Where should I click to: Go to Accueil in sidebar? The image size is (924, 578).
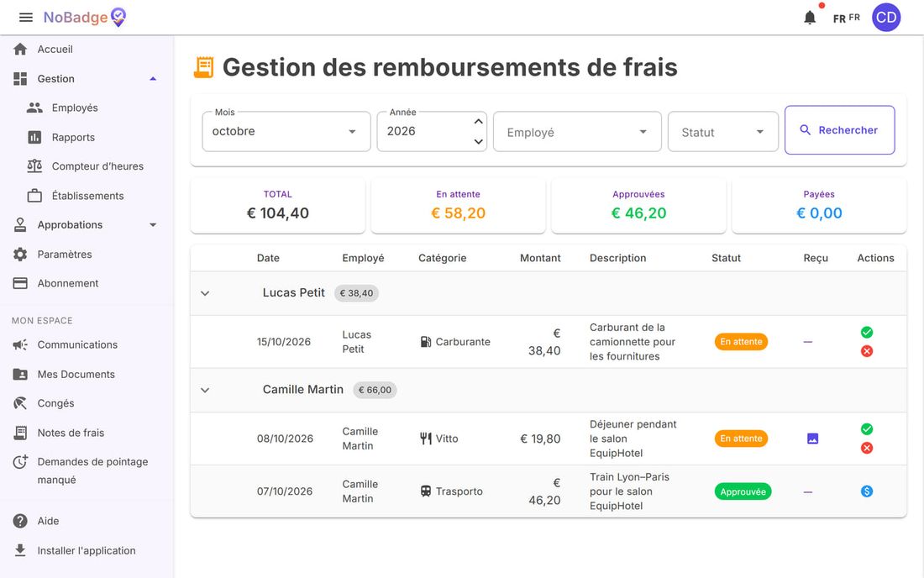[87, 50]
